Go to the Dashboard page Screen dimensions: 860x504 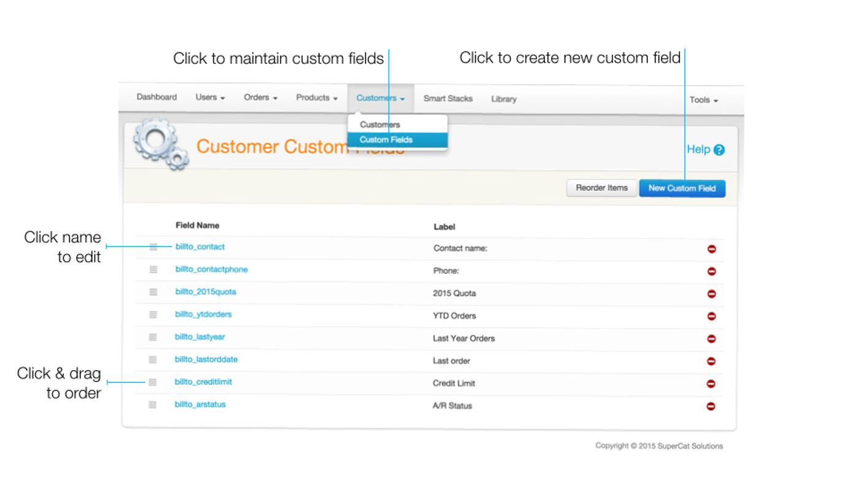click(x=157, y=97)
